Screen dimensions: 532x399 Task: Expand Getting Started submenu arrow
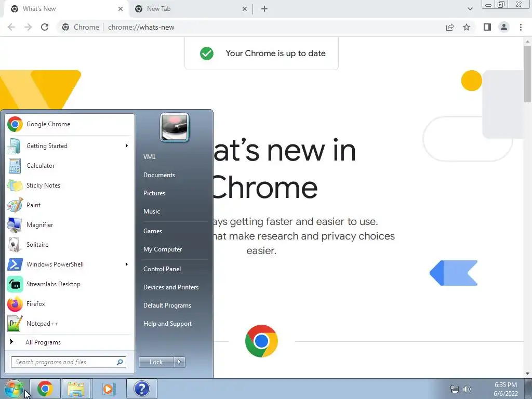point(127,146)
